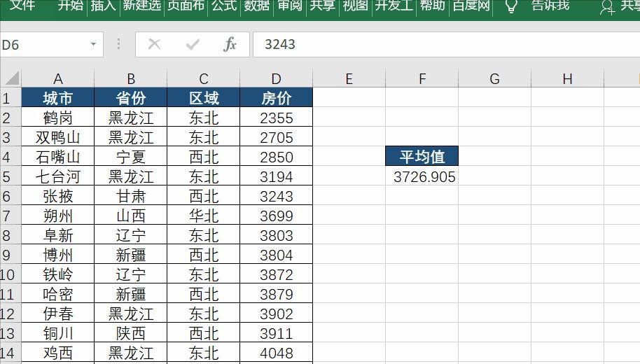
Task: Select row 6 header
Action: 11,196
